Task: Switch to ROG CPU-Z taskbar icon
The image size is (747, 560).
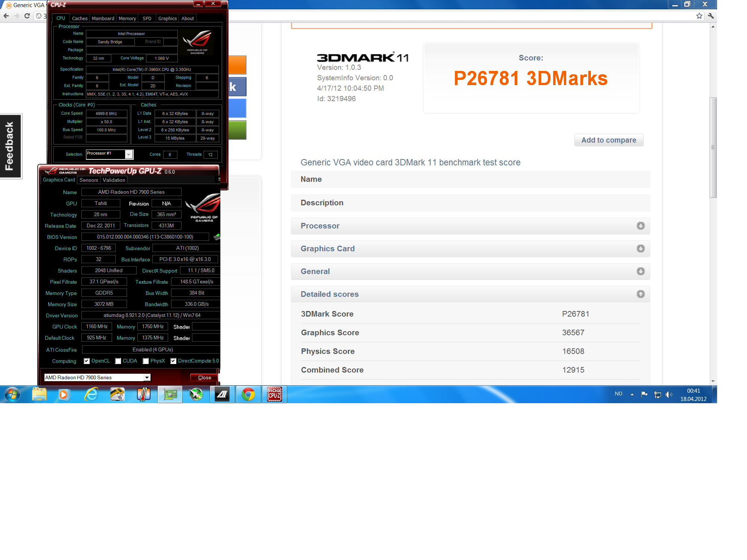Action: coord(275,394)
